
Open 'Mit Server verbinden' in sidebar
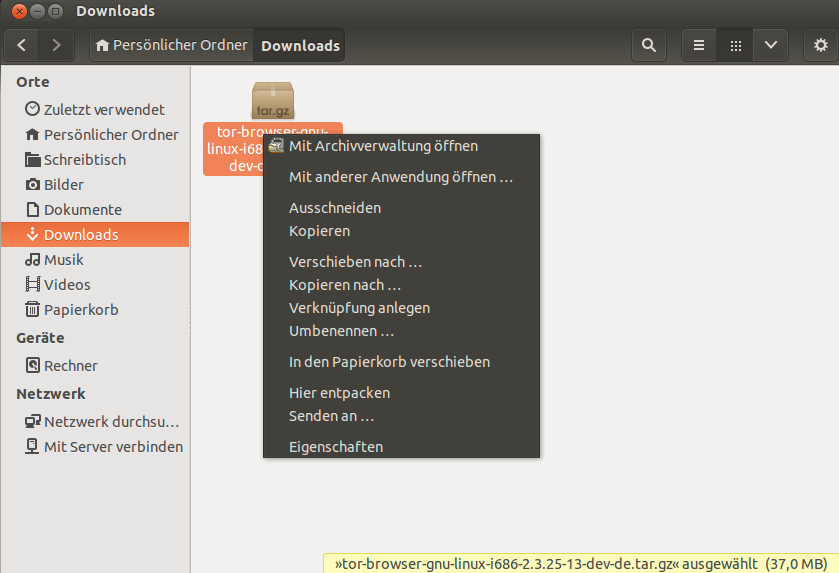coord(112,447)
